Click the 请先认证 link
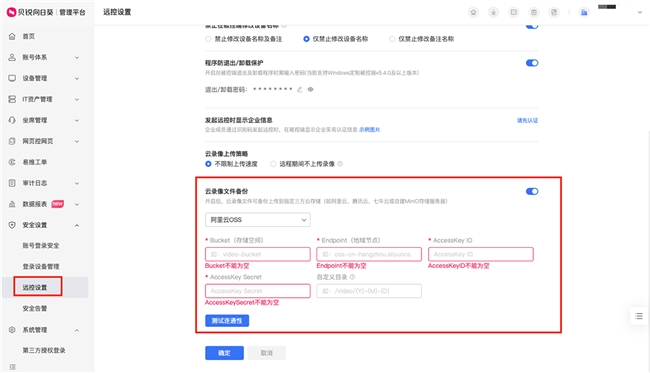Image resolution: width=650 pixels, height=373 pixels. [527, 121]
